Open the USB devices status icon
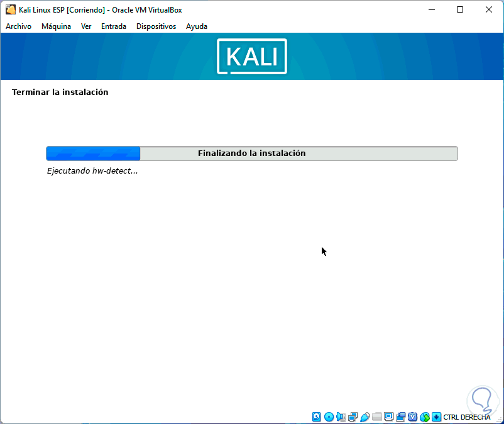Screen dimensions: 504x424 (365, 417)
